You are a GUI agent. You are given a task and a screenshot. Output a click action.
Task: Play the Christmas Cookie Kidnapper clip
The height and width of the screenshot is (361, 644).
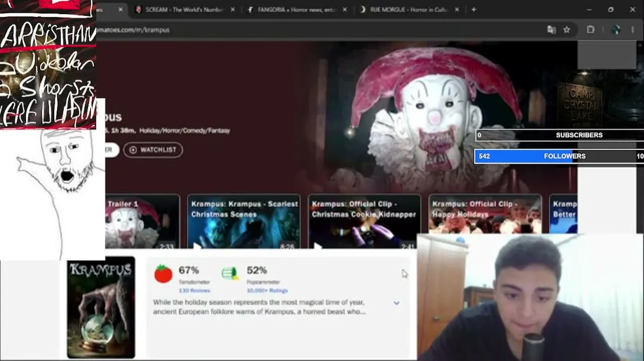[x=364, y=222]
